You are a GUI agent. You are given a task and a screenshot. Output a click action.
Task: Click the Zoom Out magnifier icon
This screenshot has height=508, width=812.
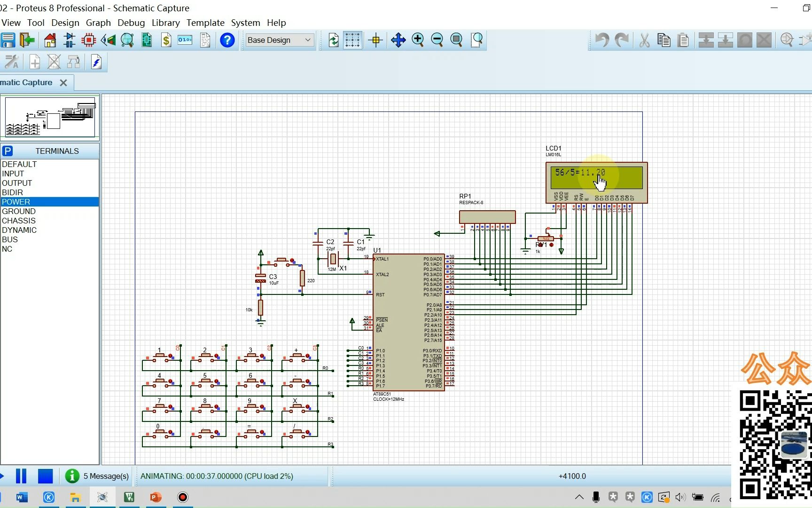click(437, 40)
